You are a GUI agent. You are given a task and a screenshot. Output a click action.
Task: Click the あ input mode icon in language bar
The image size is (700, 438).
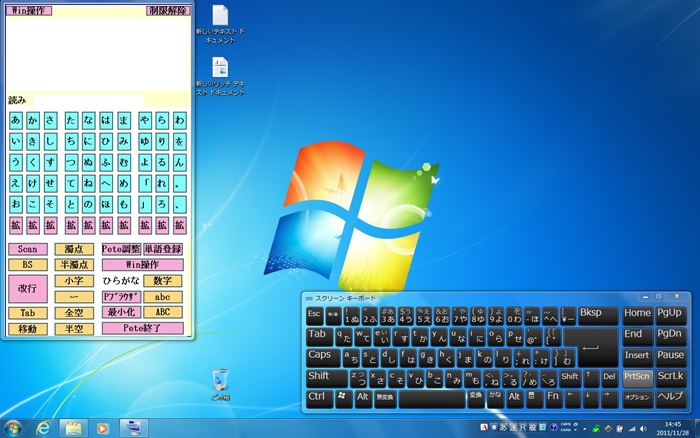pyautogui.click(x=503, y=427)
